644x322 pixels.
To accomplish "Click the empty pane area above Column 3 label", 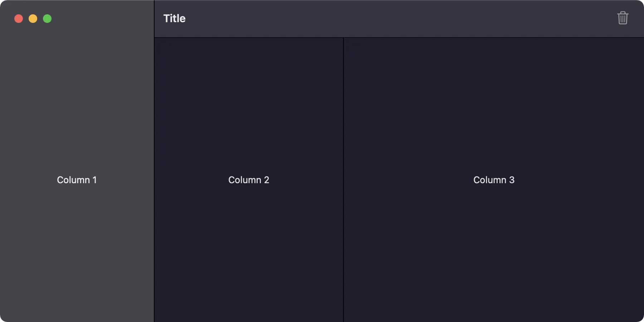I will [x=494, y=100].
